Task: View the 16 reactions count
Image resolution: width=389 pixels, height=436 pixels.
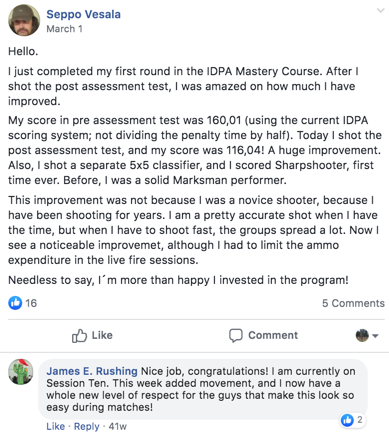Action: 31,303
